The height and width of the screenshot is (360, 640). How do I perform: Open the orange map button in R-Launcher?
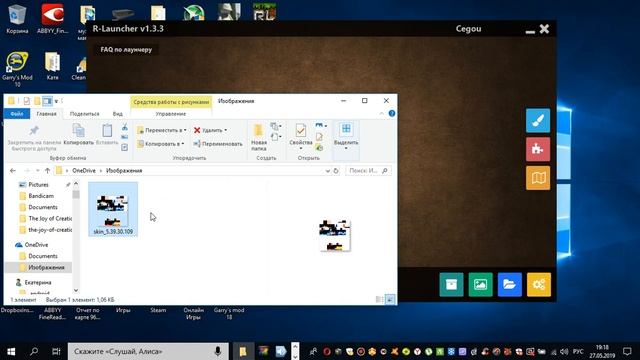point(538,178)
